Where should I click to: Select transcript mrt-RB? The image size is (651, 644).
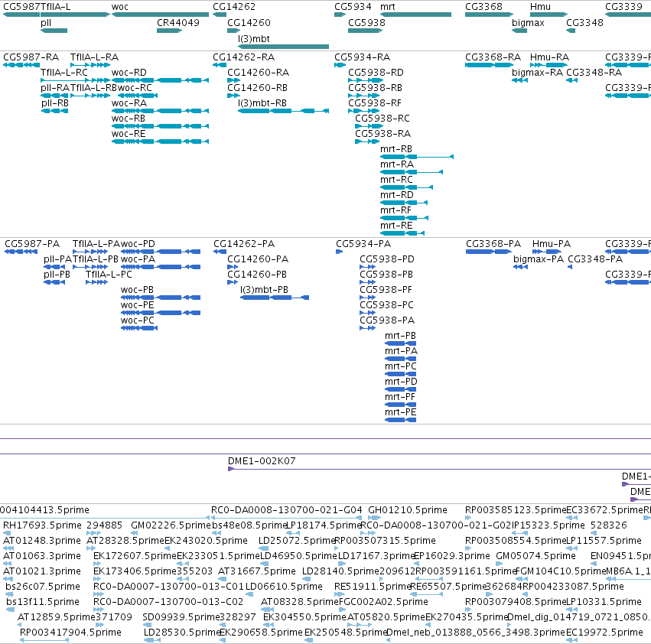417,157
